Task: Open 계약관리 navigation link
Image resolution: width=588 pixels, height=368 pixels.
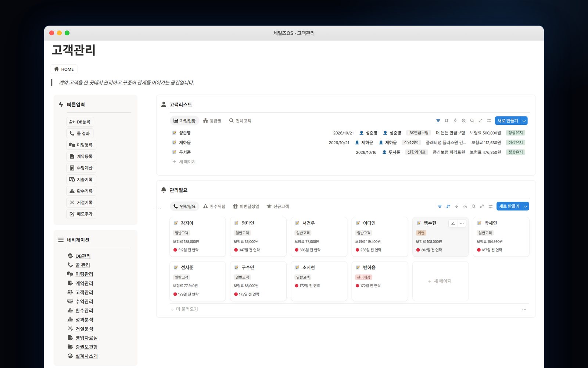Action: pyautogui.click(x=80, y=283)
